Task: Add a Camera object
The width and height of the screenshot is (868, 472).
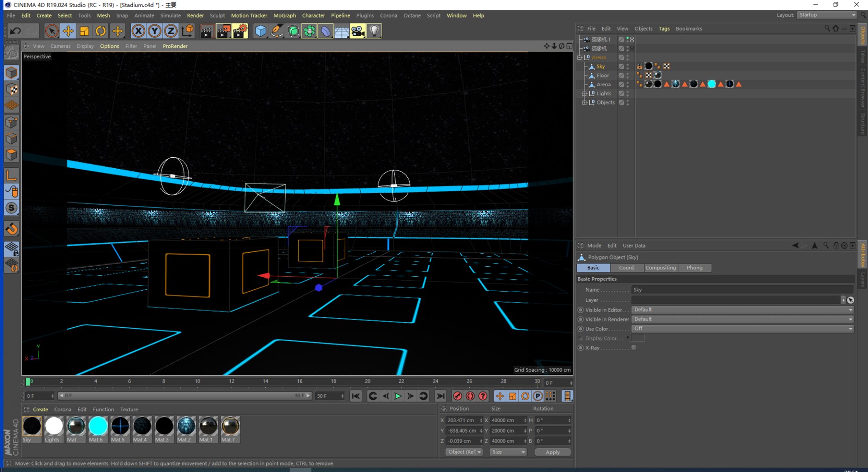Action: 358,31
